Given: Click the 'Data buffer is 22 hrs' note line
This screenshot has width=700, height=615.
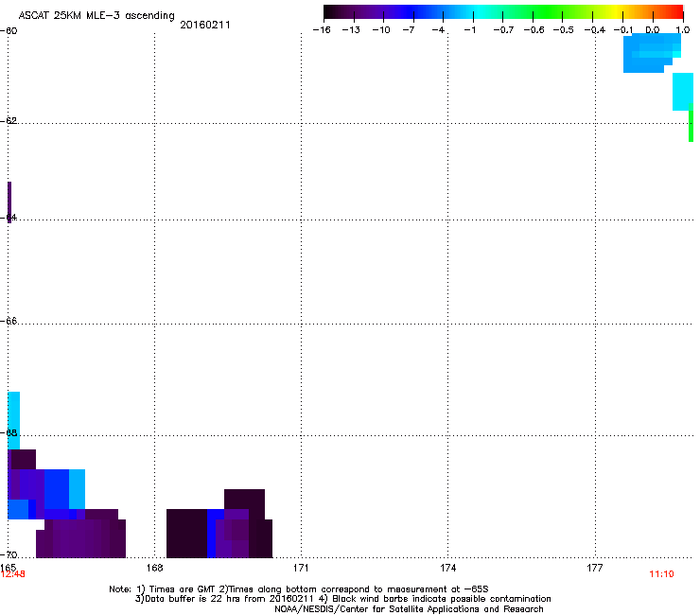Looking at the screenshot, I should [342, 599].
